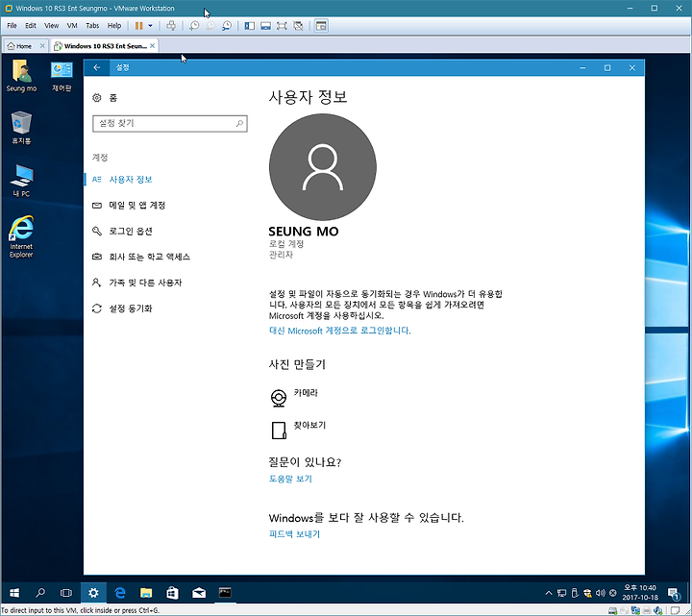This screenshot has width=692, height=616.
Task: Launch Internet Explorer from the desktop
Action: 21,237
